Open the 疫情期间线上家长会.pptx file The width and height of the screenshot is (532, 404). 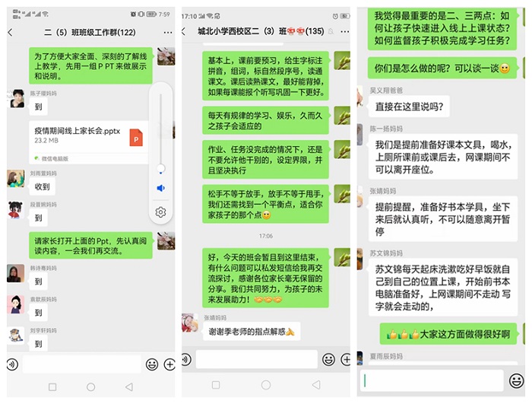click(x=89, y=142)
